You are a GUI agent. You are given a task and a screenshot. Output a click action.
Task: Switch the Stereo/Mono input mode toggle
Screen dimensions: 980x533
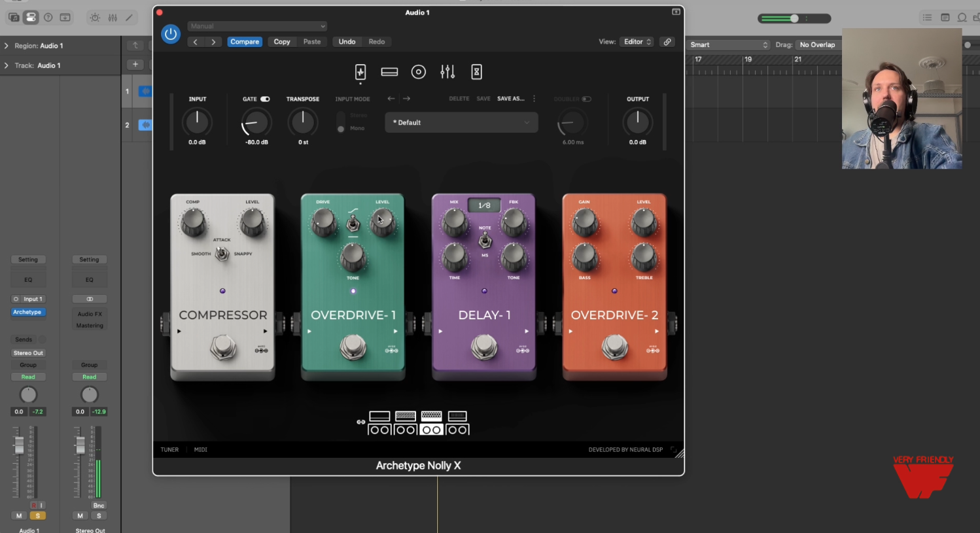341,122
